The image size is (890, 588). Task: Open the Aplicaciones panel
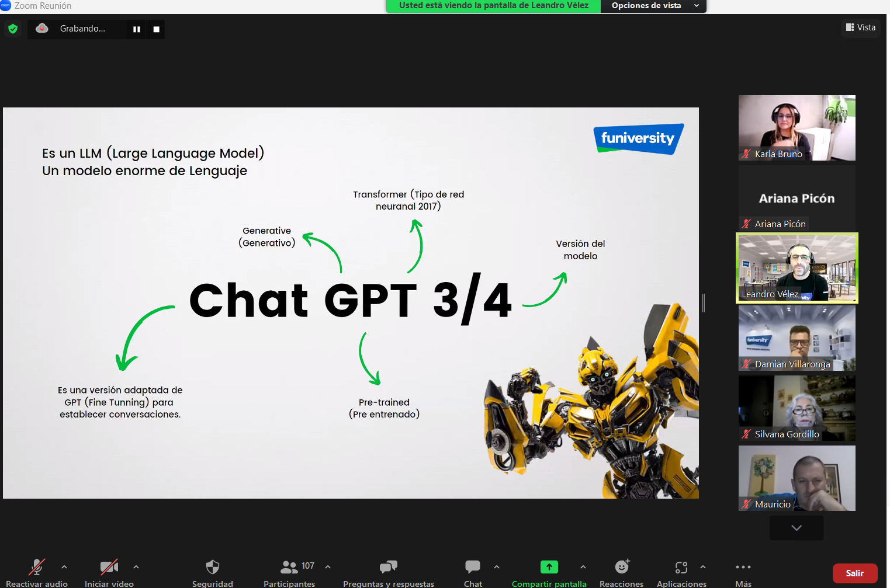(x=681, y=572)
